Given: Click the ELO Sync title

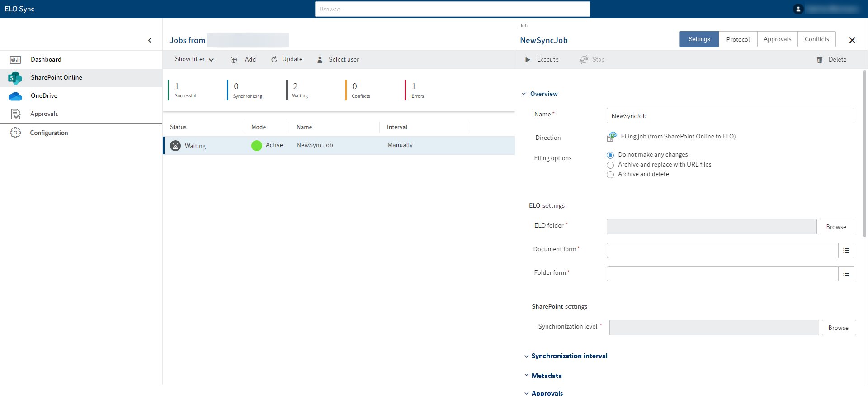Looking at the screenshot, I should click(19, 9).
